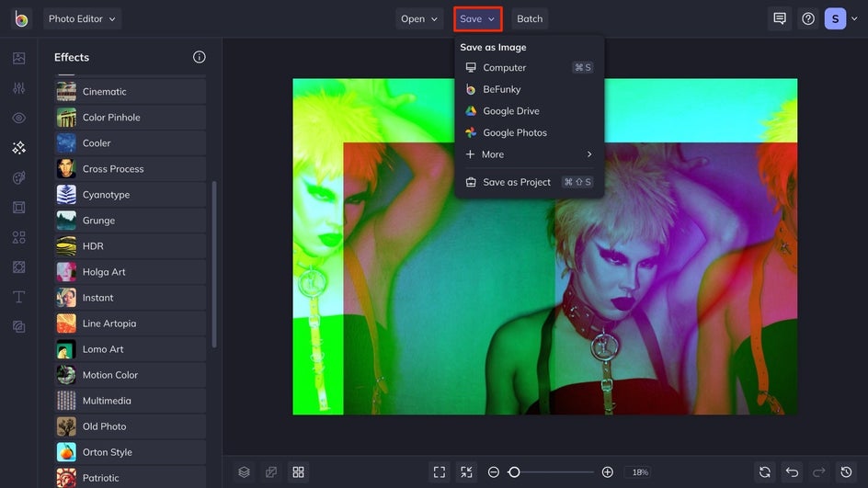Click the edited photo on canvas

coord(544,246)
